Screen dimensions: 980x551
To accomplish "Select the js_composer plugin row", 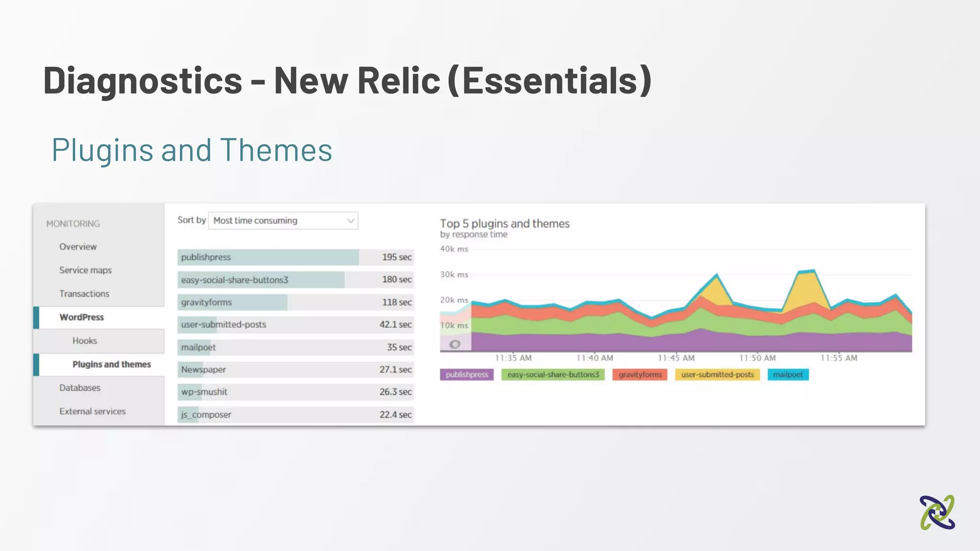I will pos(295,415).
